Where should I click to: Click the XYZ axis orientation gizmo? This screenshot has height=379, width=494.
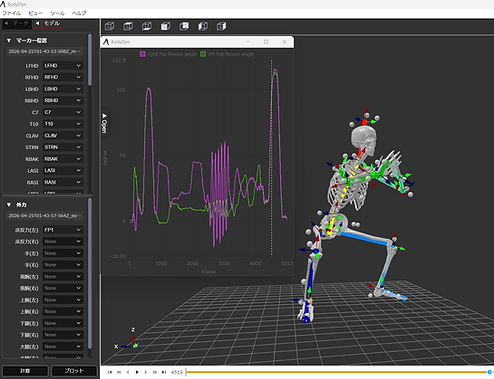point(127,340)
